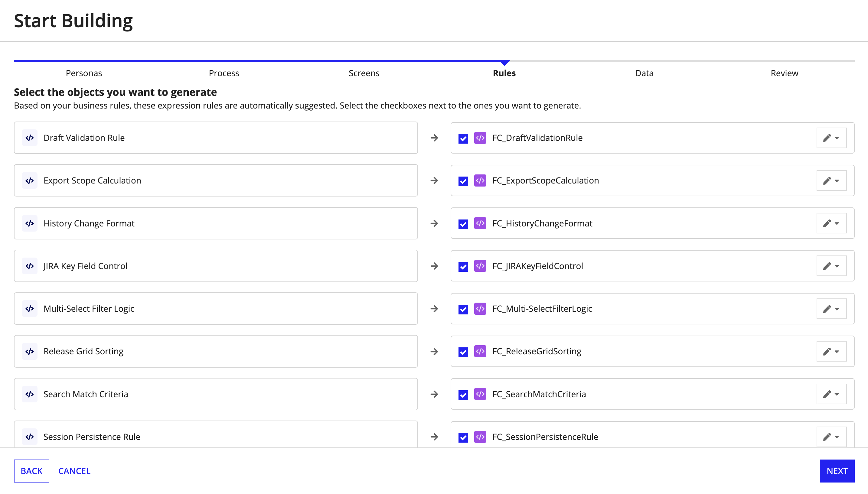Uncheck the FC_DraftValidationRule checkbox
Image resolution: width=868 pixels, height=494 pixels.
tap(463, 138)
